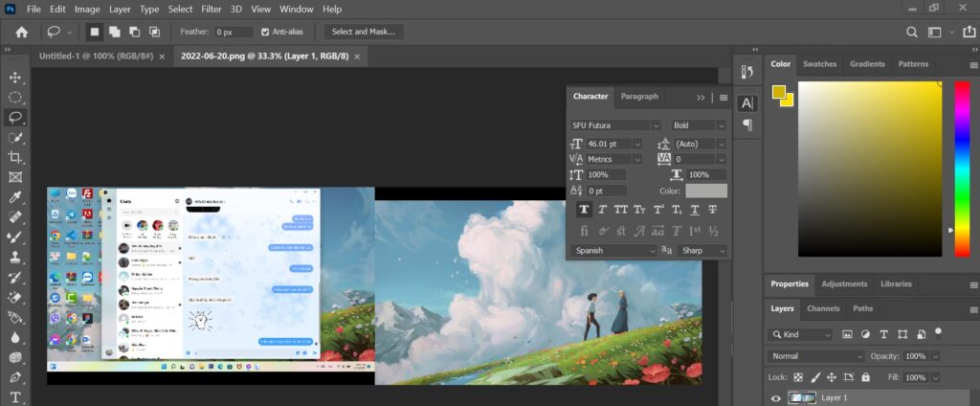Open the History panel icon in collapsed dock
The width and height of the screenshot is (980, 406).
click(x=746, y=72)
